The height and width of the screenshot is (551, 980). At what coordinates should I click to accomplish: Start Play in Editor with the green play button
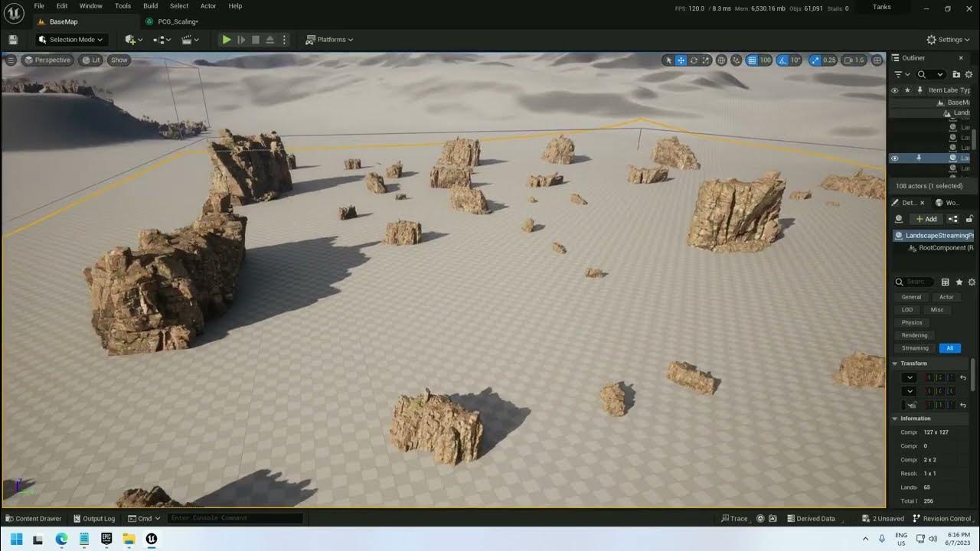[x=227, y=40]
